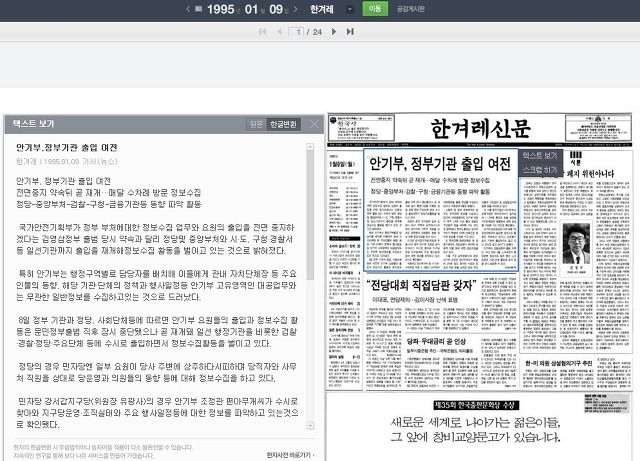The height and width of the screenshot is (461, 640).
Task: Click the 한겨레 newspaper name selector
Action: click(x=322, y=9)
